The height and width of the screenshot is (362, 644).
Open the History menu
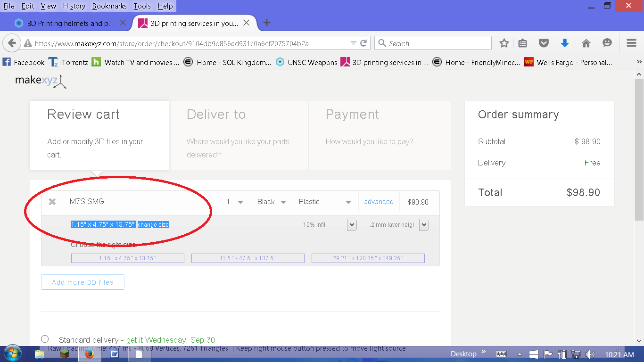tap(74, 6)
